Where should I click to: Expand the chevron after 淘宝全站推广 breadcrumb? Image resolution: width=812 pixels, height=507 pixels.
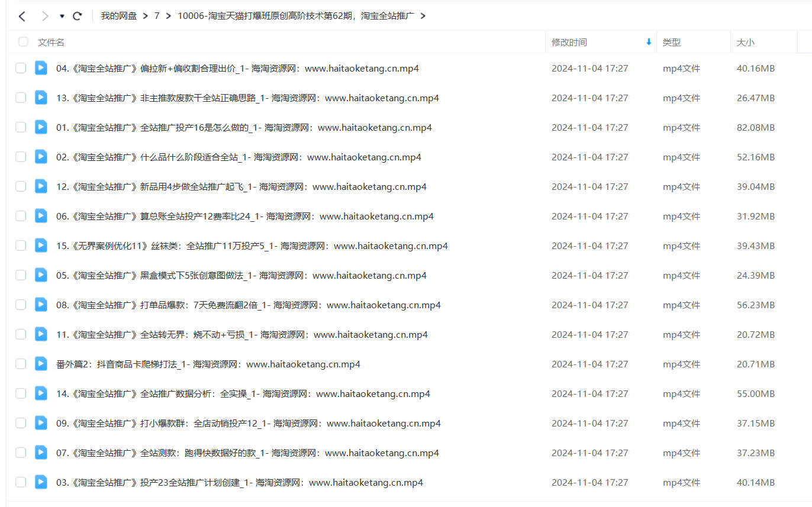tap(423, 16)
